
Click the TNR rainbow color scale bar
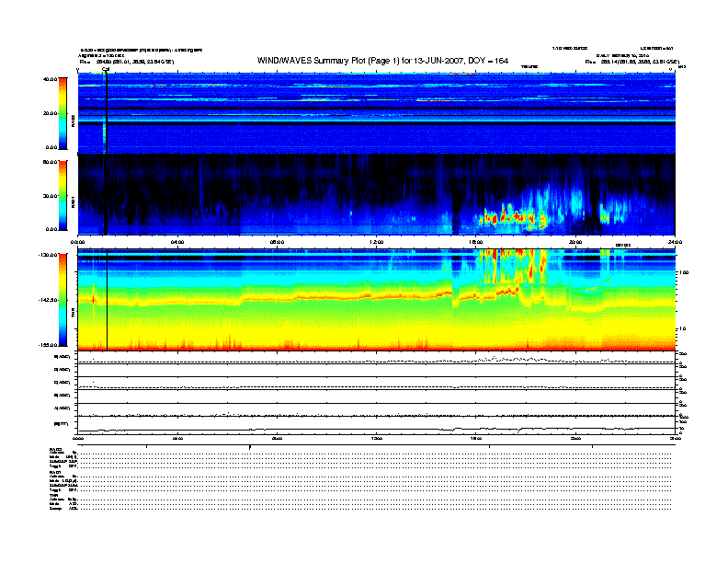(63, 300)
